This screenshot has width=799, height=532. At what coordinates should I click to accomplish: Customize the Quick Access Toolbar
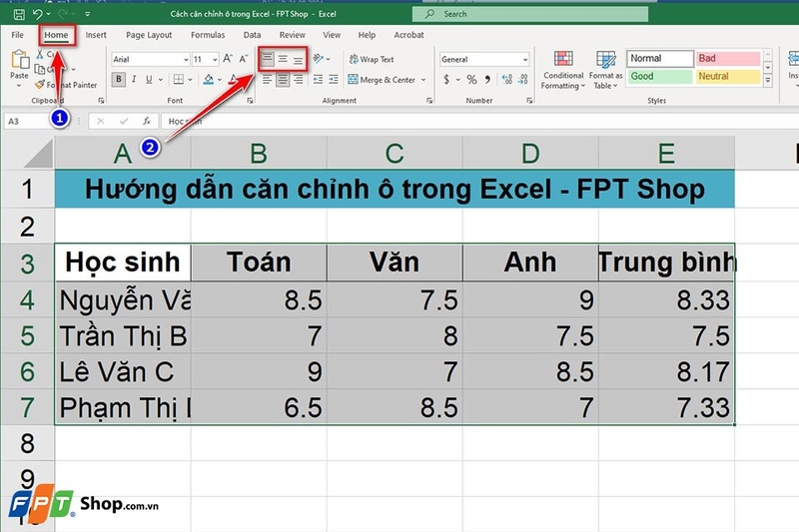point(88,14)
